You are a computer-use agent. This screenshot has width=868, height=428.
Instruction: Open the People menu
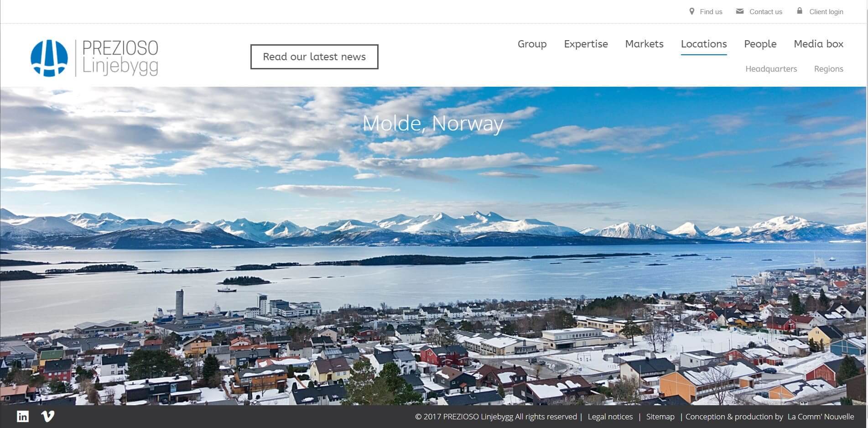[x=760, y=44]
